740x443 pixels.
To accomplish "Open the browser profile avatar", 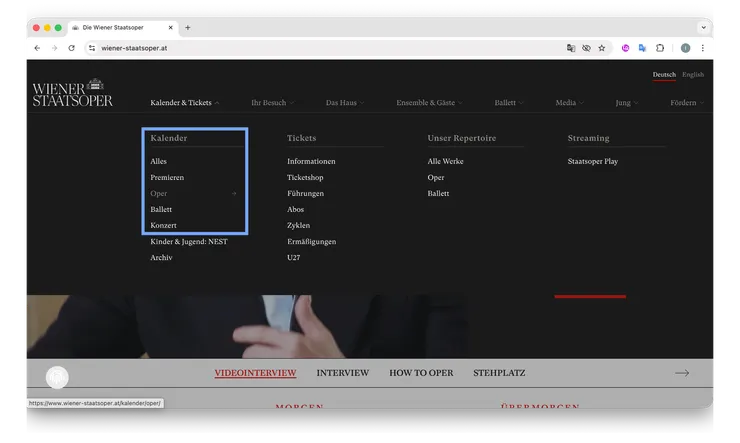I will pyautogui.click(x=686, y=48).
